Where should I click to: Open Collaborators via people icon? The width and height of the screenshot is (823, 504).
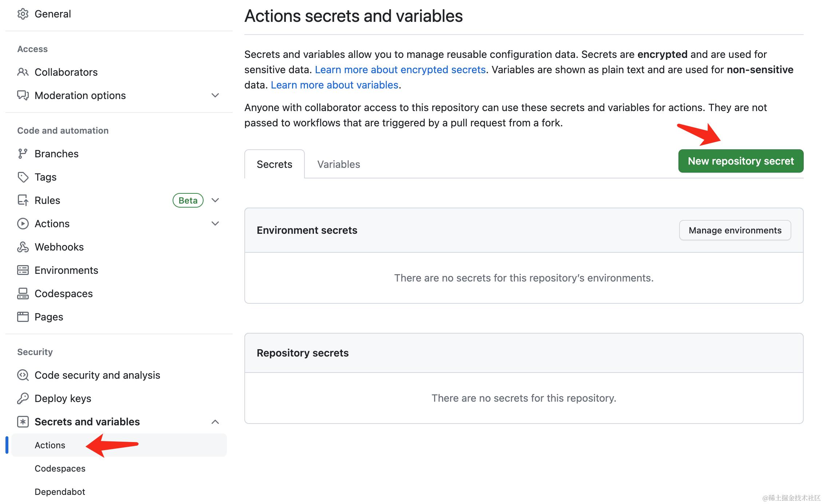coord(23,72)
